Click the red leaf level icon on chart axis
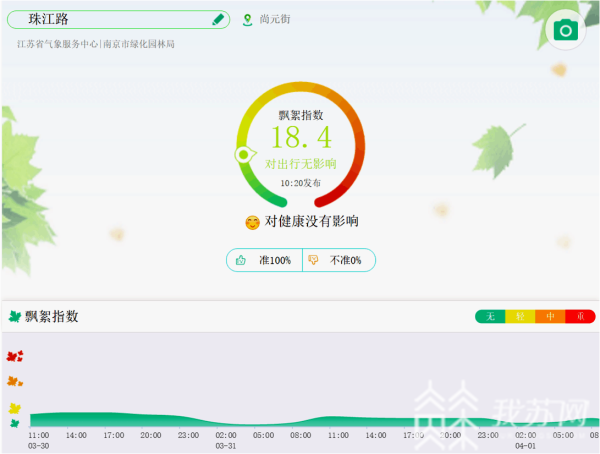 [14, 356]
